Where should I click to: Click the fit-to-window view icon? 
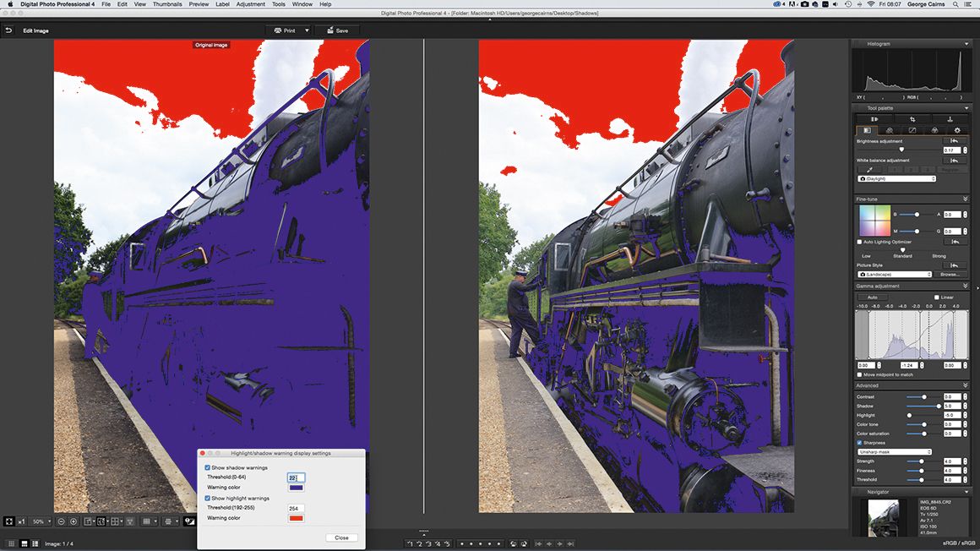tap(10, 521)
